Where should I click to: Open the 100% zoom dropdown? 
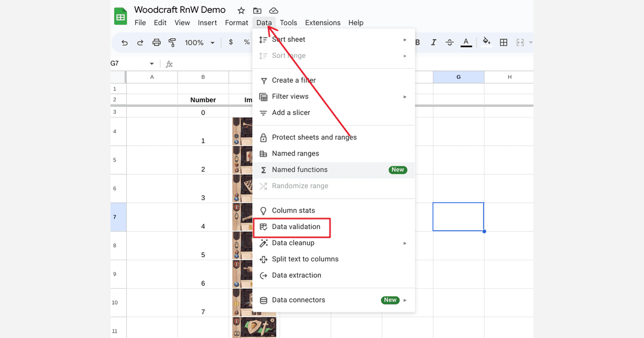200,43
